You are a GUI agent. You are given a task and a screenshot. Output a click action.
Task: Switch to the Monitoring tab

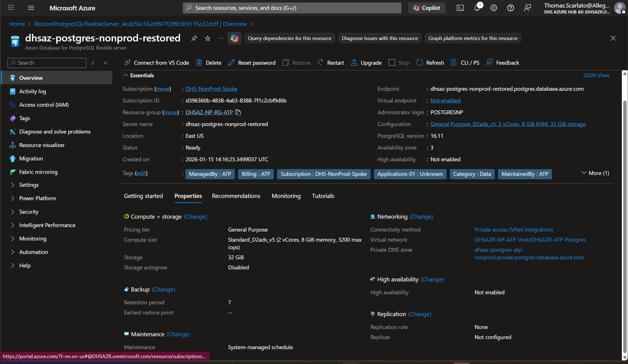(x=286, y=196)
